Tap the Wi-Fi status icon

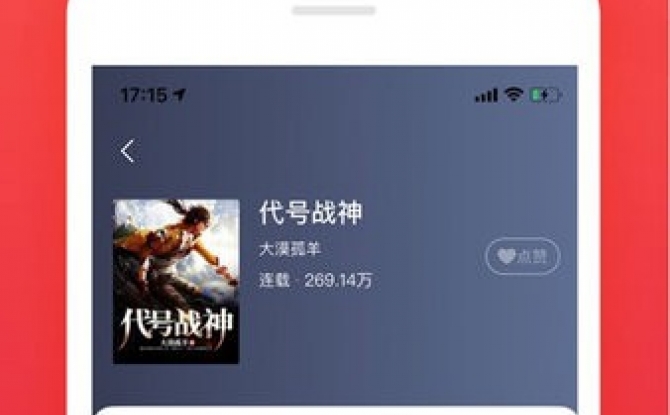[513, 94]
